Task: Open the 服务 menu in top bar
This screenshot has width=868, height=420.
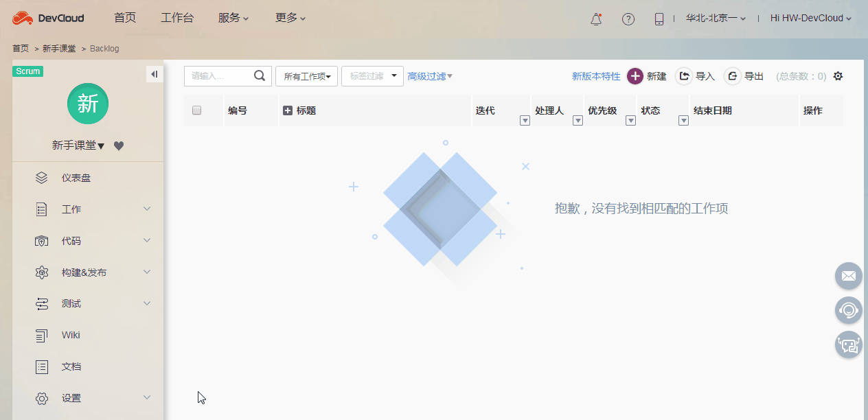Action: (x=232, y=18)
